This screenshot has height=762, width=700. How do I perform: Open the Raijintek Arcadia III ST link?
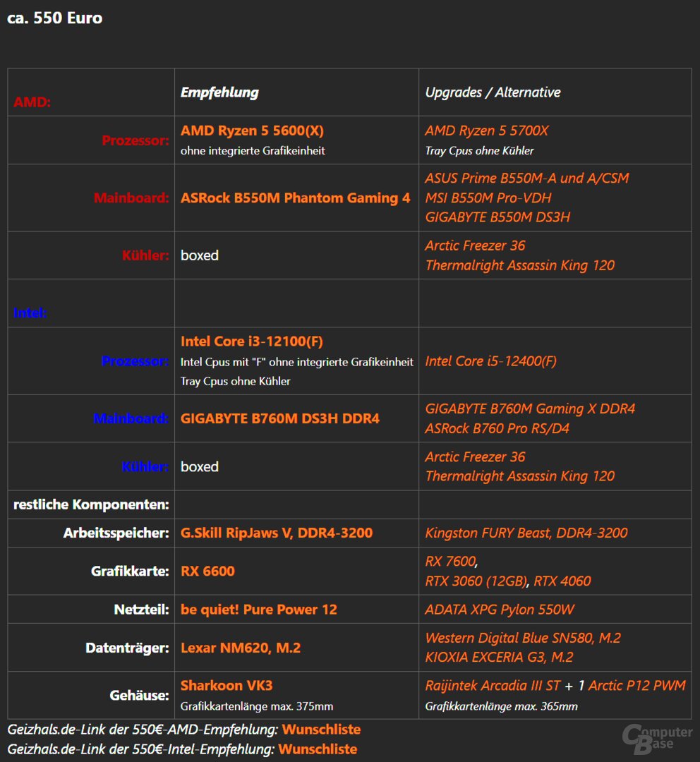click(493, 686)
